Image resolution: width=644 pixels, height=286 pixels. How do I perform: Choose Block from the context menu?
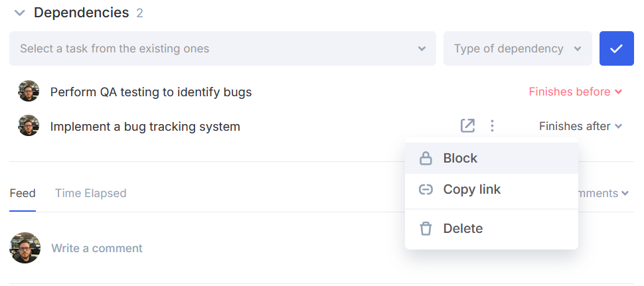tap(491, 159)
